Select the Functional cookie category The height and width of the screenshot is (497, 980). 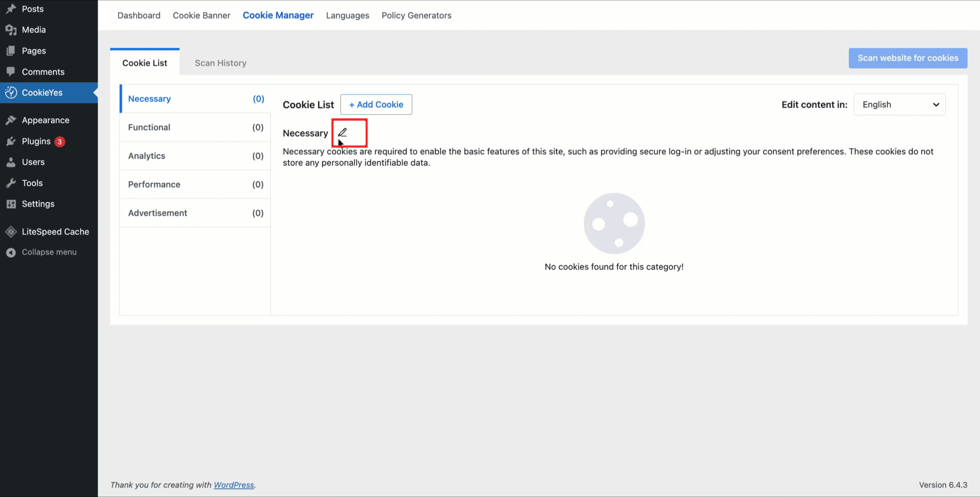click(195, 128)
